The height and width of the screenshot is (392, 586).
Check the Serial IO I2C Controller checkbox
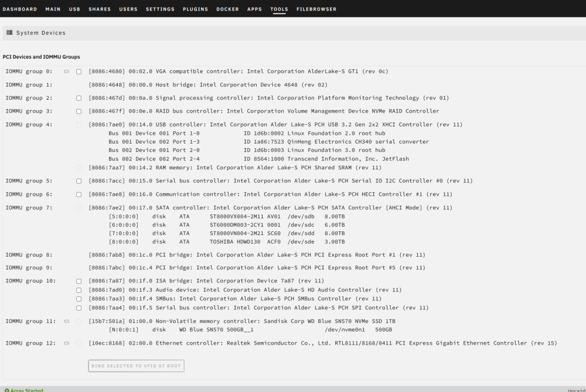pyautogui.click(x=79, y=181)
